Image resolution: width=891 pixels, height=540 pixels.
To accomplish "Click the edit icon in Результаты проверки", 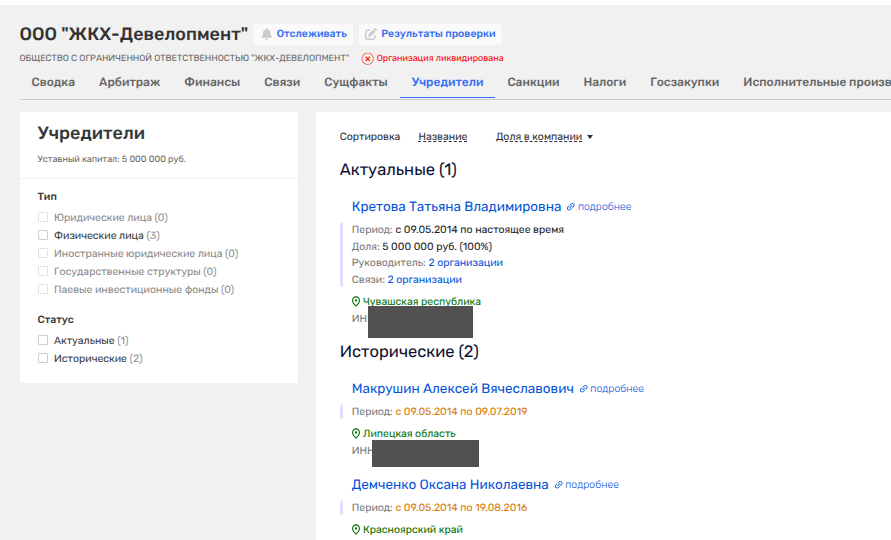I will [370, 34].
